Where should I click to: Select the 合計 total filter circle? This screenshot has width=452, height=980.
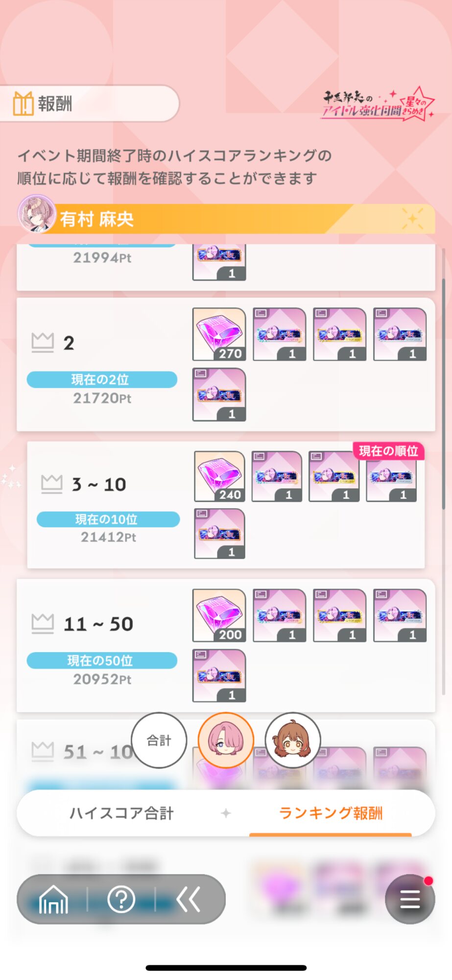pyautogui.click(x=159, y=740)
